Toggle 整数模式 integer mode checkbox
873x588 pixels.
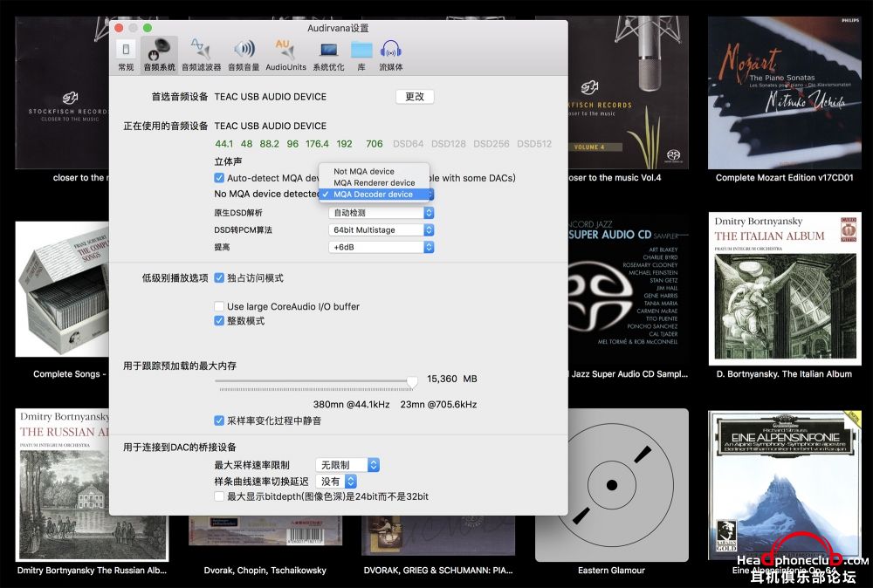[219, 321]
